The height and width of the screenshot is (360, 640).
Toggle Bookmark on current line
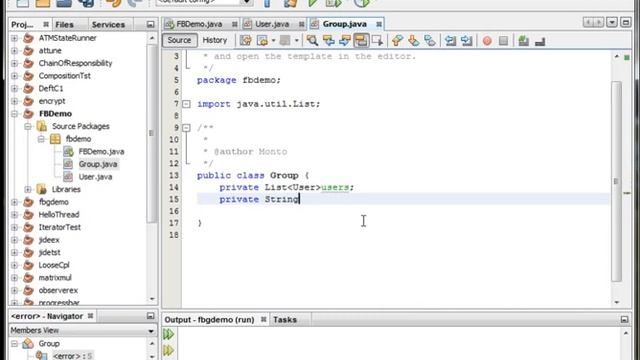pos(430,40)
